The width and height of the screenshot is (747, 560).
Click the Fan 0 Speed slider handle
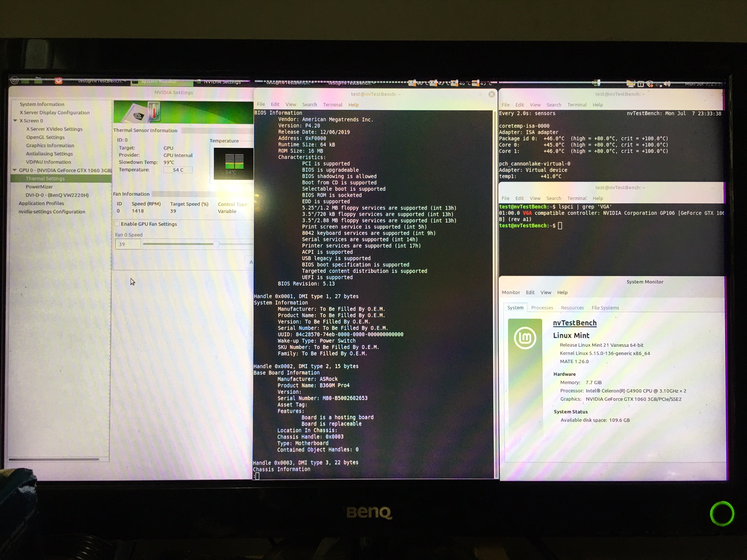click(216, 244)
